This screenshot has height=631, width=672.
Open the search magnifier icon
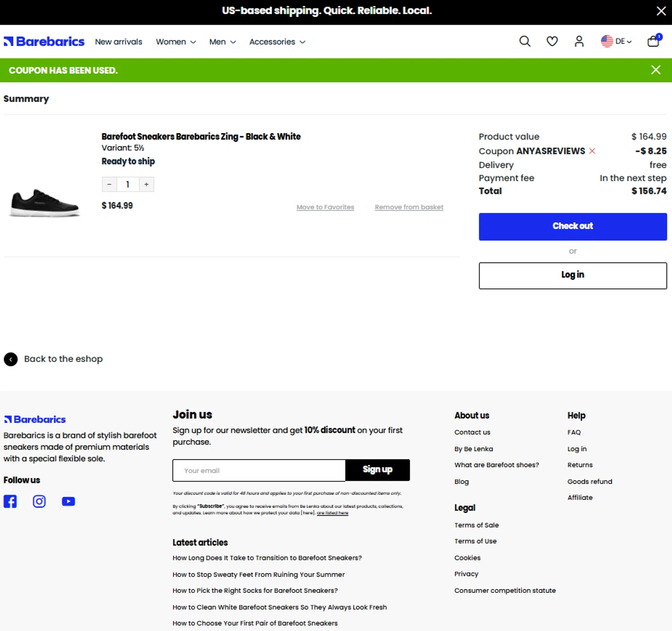coord(525,42)
